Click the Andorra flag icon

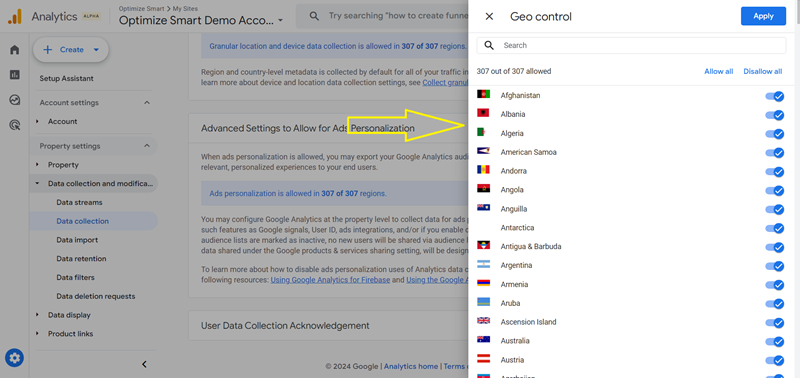click(483, 170)
